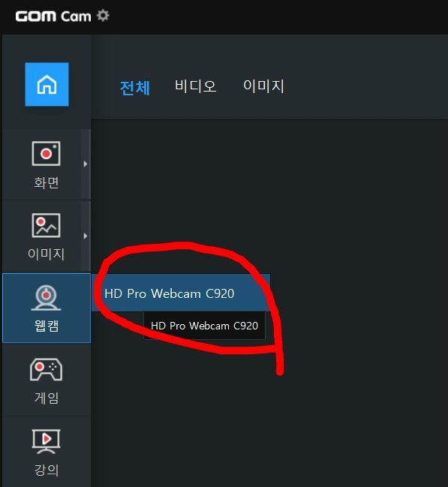Choose HD Pro Webcam C920 device

pos(181,293)
